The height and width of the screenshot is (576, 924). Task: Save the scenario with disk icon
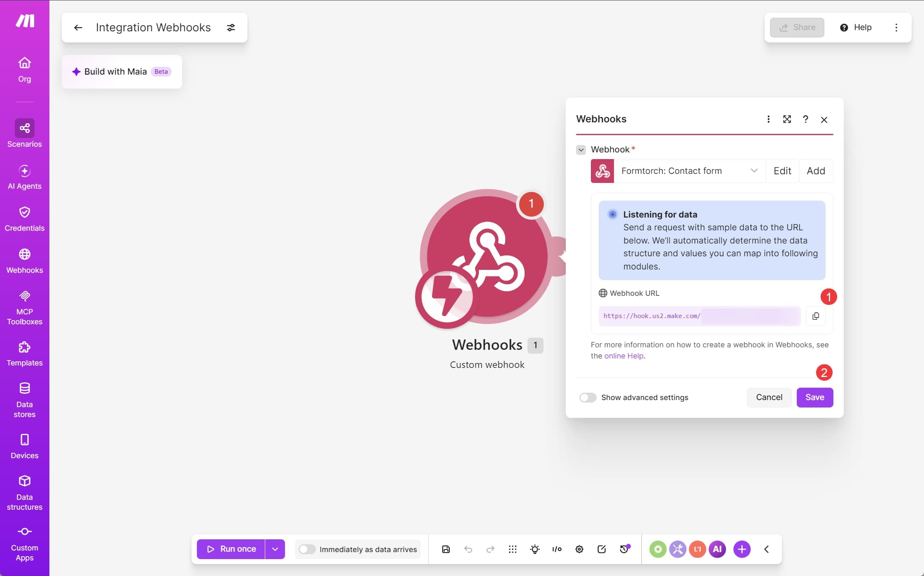pos(446,549)
